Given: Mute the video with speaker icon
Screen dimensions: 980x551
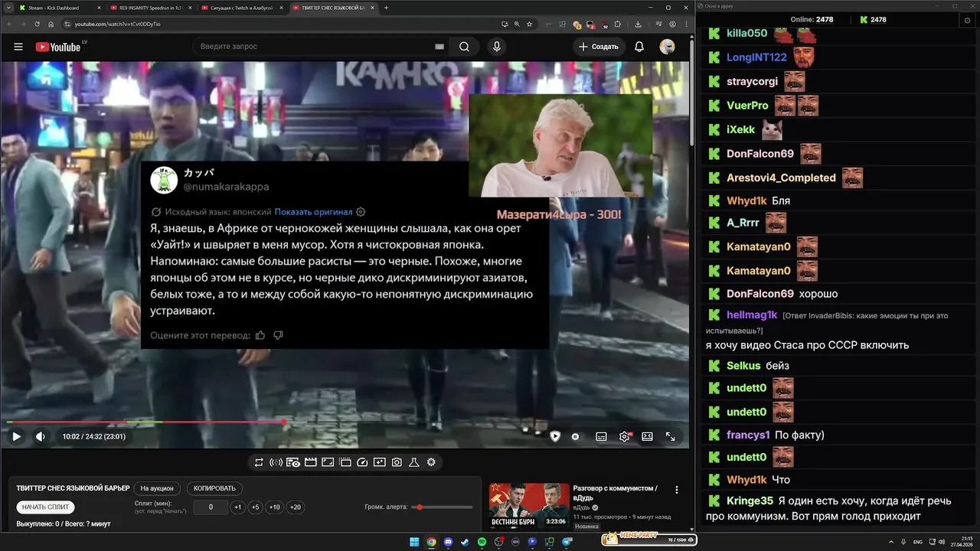Looking at the screenshot, I should 41,436.
